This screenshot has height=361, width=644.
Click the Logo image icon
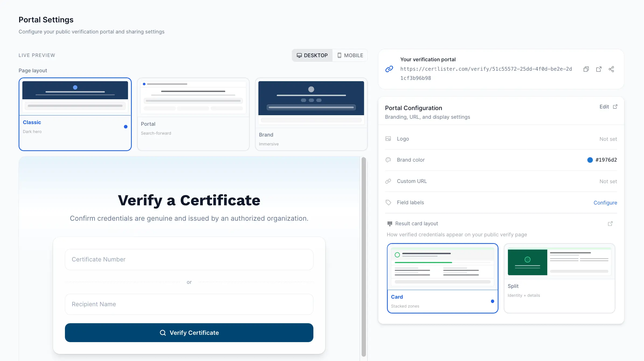click(x=388, y=138)
